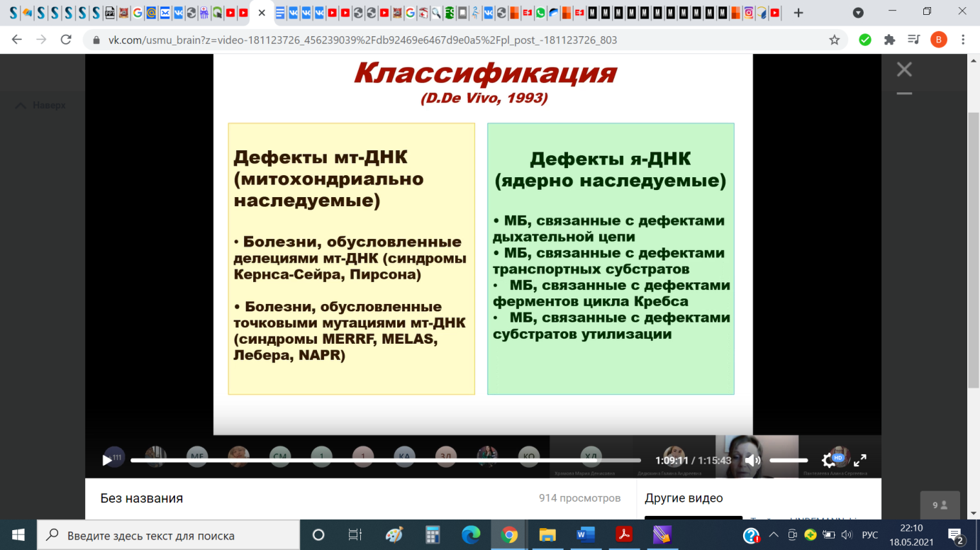Switch the РУС input language
Image resolution: width=980 pixels, height=550 pixels.
pos(870,535)
